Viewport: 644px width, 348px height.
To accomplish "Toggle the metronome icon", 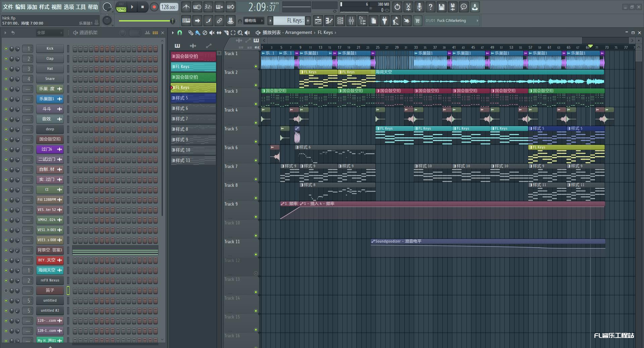I will tap(186, 7).
